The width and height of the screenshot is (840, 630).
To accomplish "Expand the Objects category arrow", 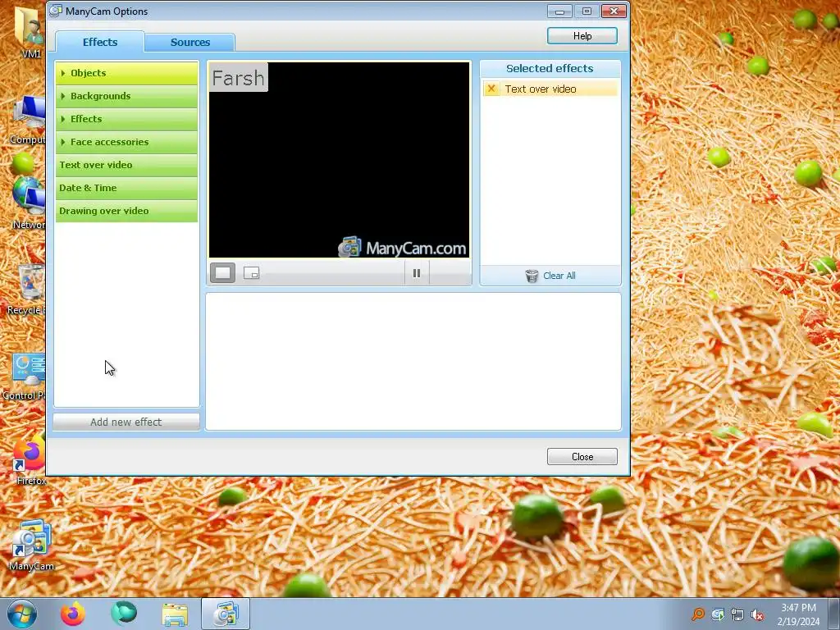I will pyautogui.click(x=63, y=73).
